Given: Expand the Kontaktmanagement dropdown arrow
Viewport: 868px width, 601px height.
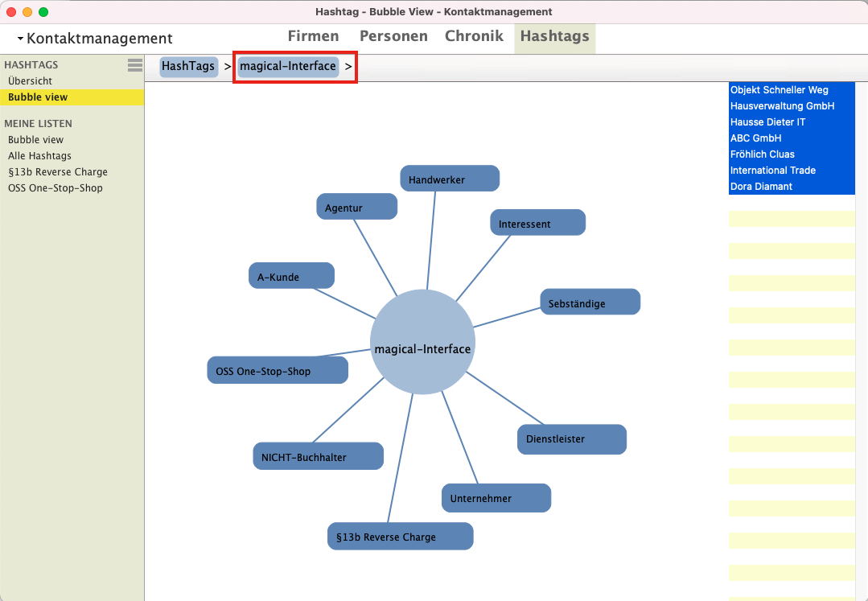Looking at the screenshot, I should (x=20, y=39).
